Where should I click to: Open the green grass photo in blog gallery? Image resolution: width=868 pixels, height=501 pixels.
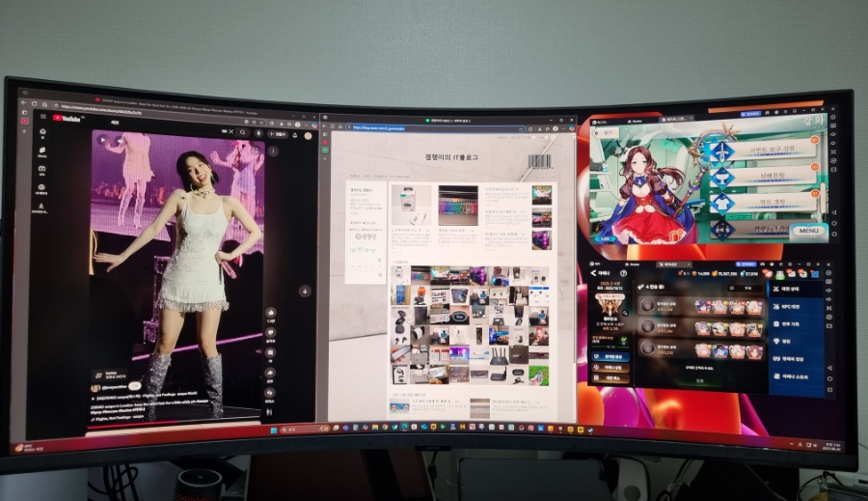click(x=538, y=376)
